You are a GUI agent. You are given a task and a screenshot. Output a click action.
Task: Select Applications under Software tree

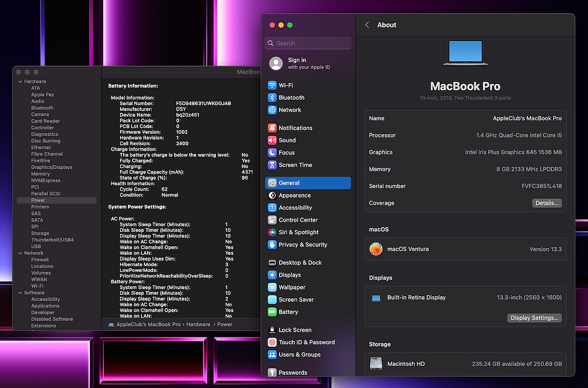click(x=46, y=306)
